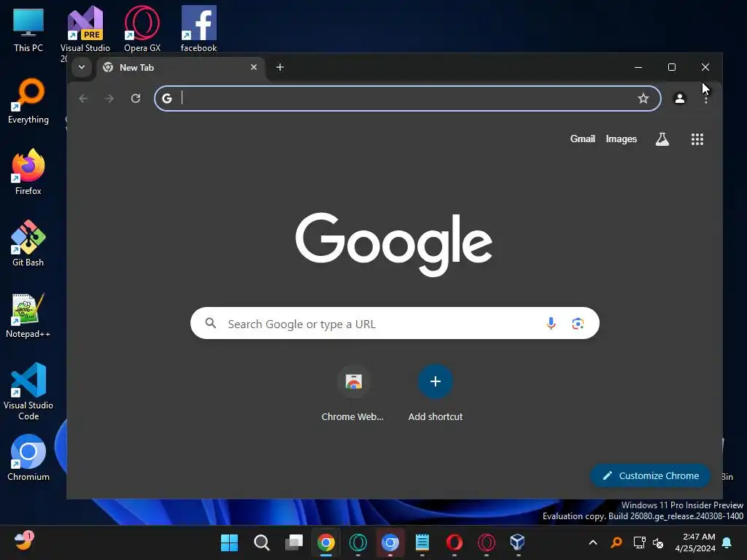This screenshot has width=747, height=560.
Task: Select the Everything desktop shortcut
Action: 28,101
